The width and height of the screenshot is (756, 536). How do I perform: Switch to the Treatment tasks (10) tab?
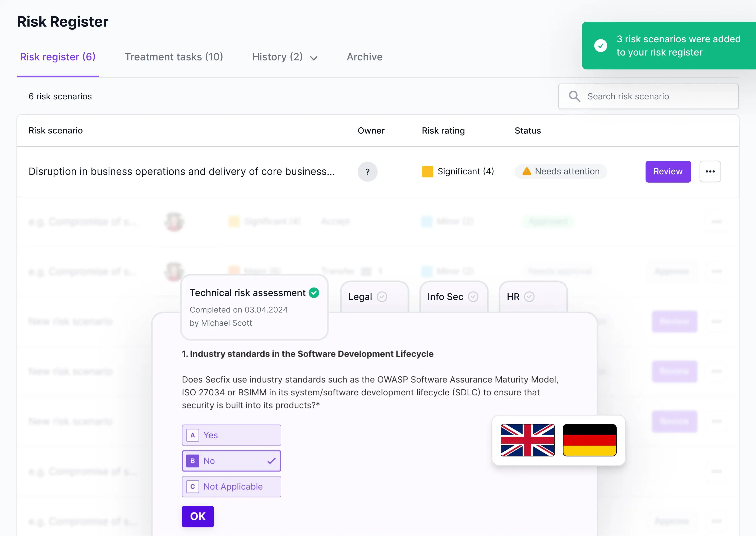[174, 57]
